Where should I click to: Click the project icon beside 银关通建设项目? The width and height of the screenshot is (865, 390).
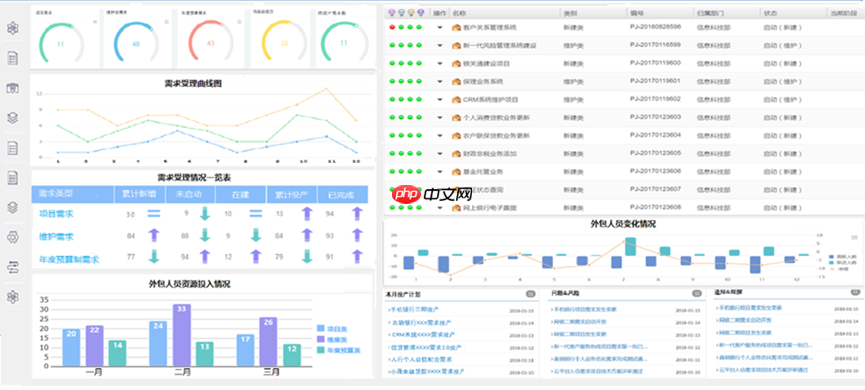coord(456,63)
